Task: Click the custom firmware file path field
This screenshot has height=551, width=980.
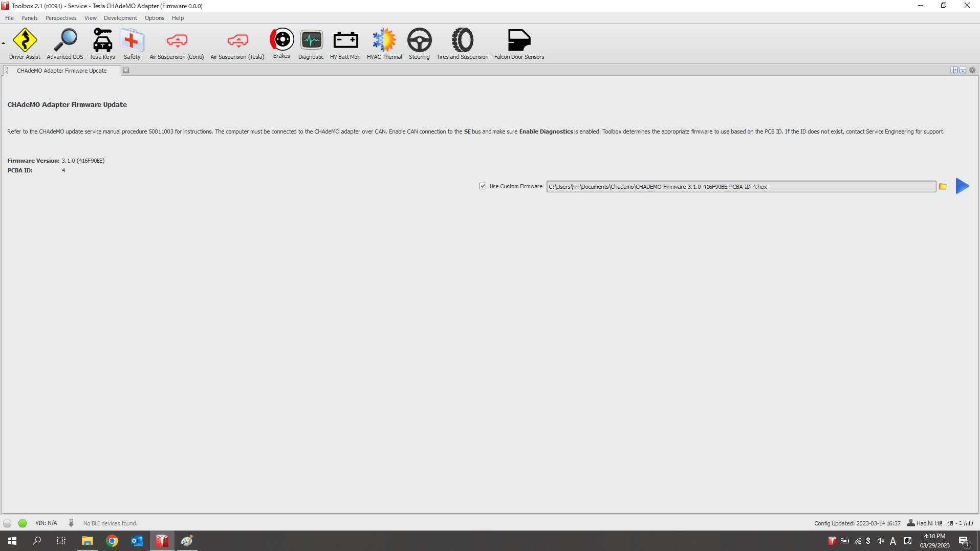Action: click(741, 187)
